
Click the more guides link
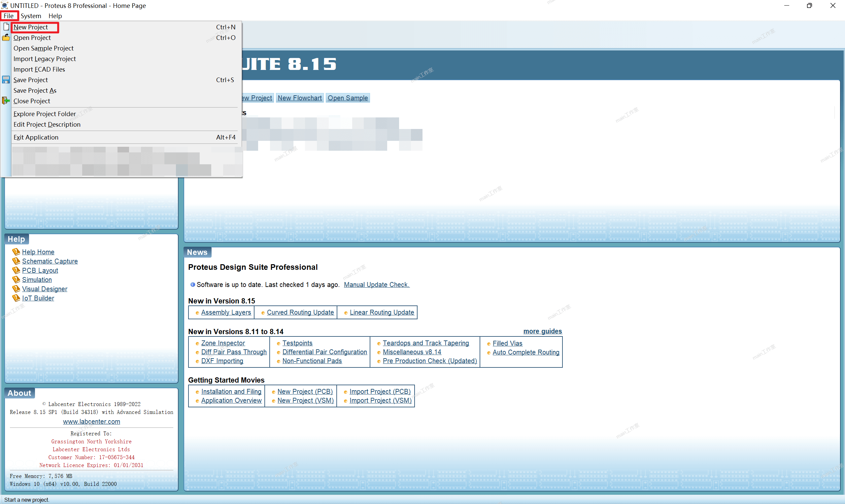coord(542,331)
